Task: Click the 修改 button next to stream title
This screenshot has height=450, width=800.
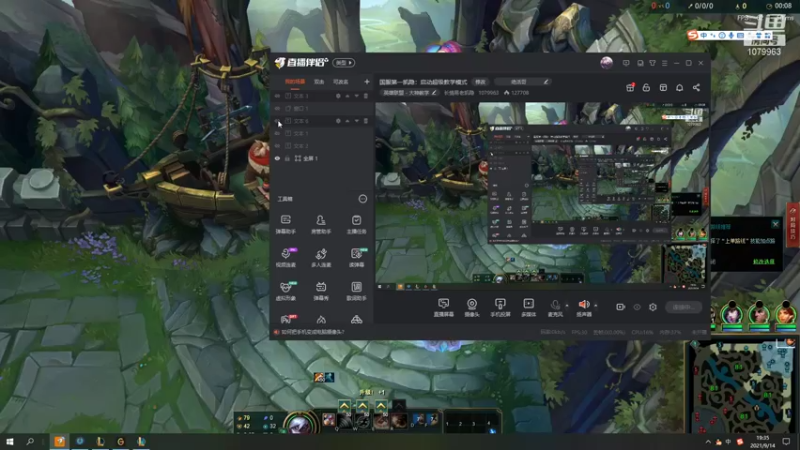Action: tap(480, 82)
